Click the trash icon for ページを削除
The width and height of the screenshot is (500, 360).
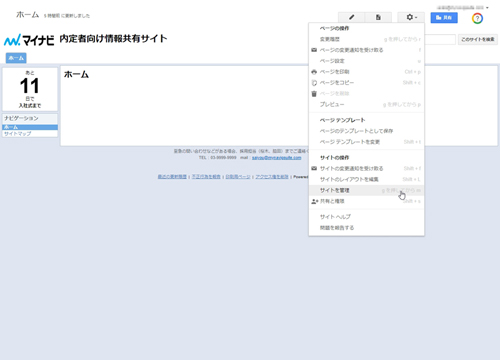[314, 94]
